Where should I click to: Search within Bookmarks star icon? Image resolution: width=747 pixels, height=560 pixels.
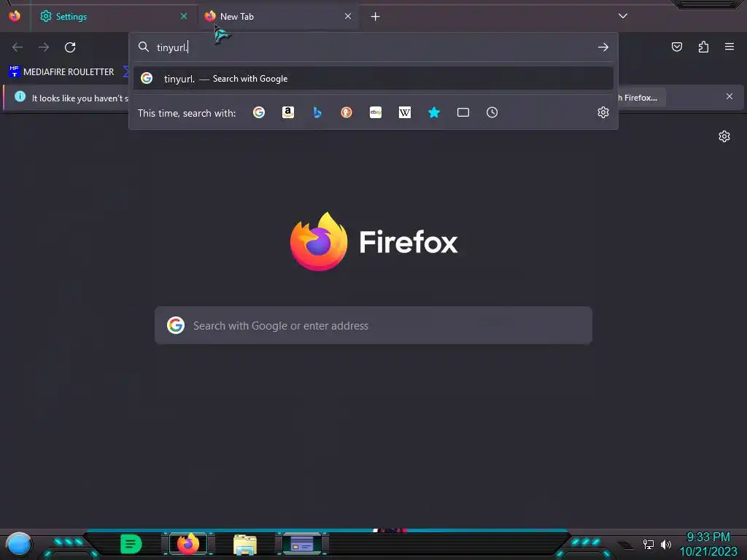click(434, 112)
